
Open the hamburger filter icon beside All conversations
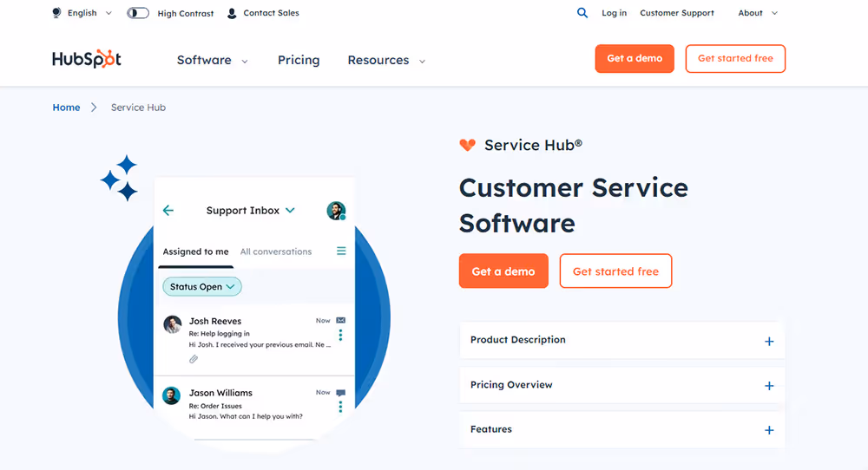[341, 251]
